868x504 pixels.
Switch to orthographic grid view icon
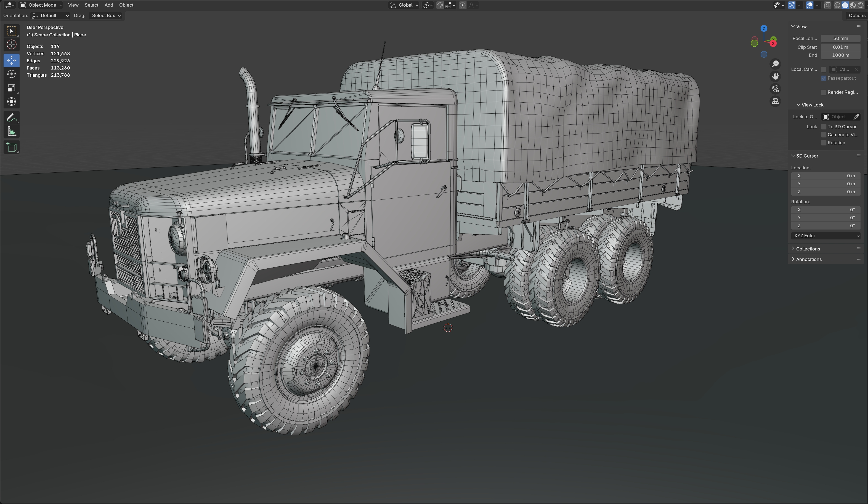click(x=775, y=101)
